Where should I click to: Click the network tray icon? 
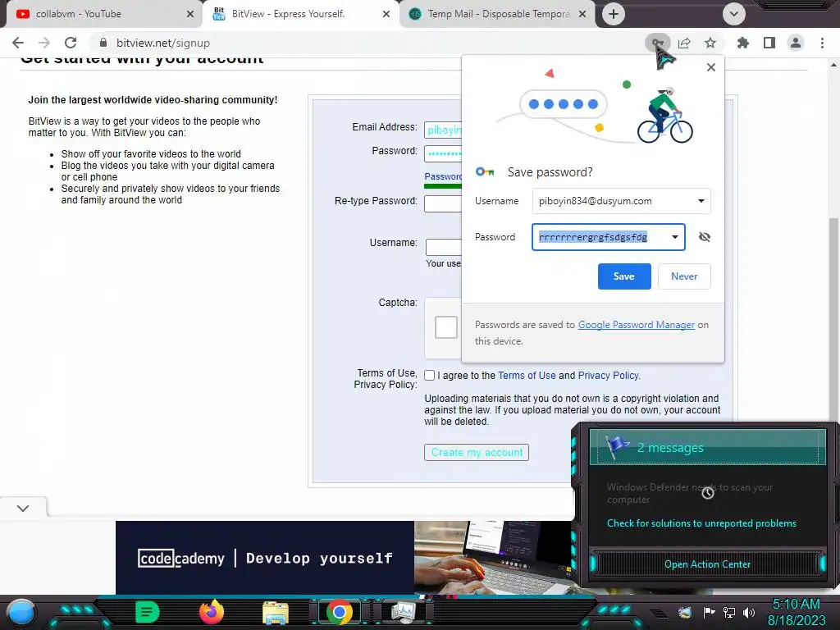729,612
